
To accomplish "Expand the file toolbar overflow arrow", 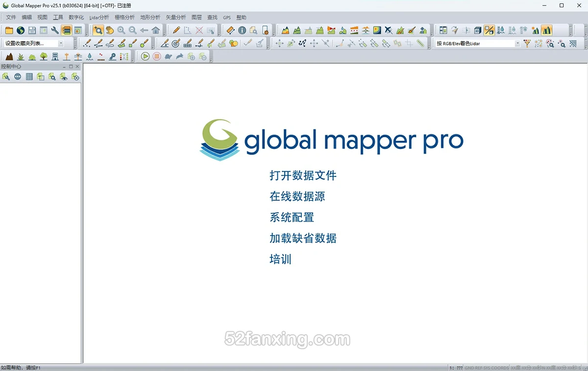I will click(87, 34).
